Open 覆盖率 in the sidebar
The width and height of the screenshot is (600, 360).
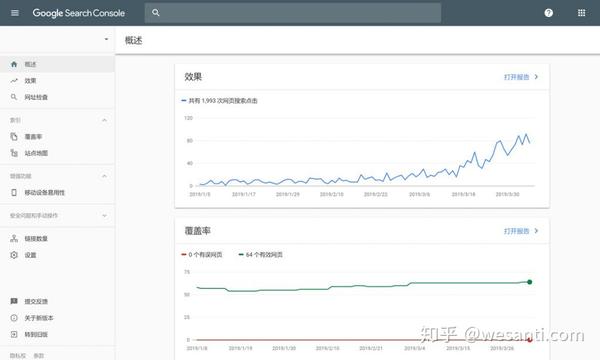pyautogui.click(x=57, y=137)
